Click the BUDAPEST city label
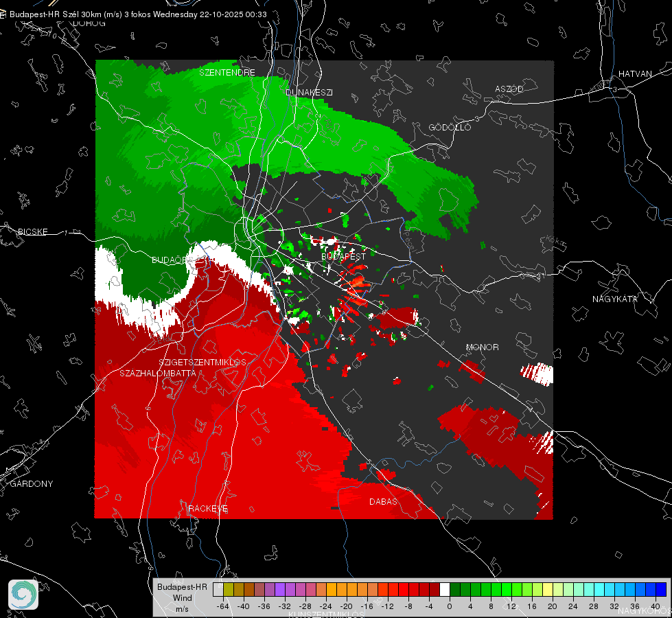 344,256
